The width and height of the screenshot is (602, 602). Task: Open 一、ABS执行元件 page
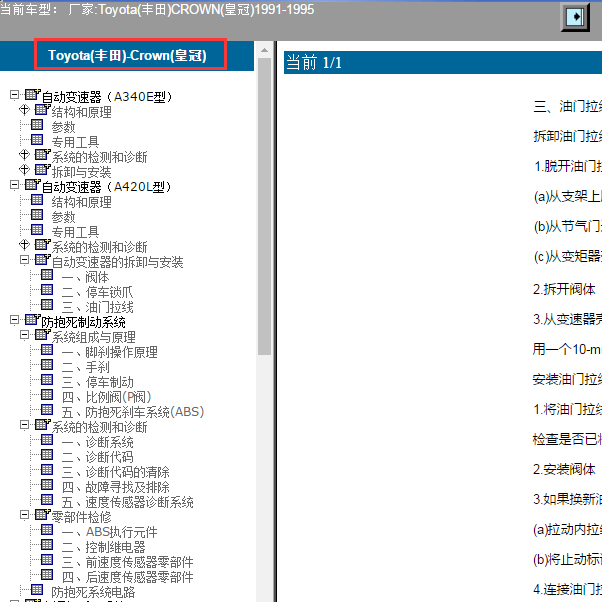click(x=109, y=532)
